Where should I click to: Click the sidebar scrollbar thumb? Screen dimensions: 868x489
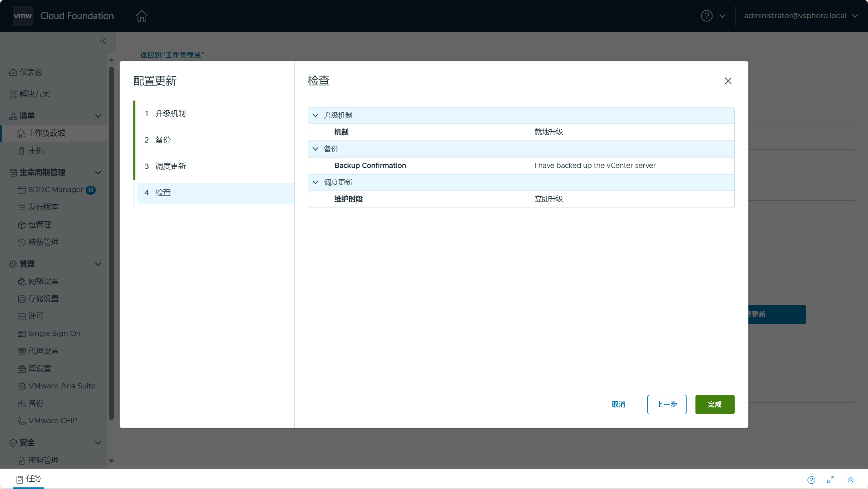112,243
